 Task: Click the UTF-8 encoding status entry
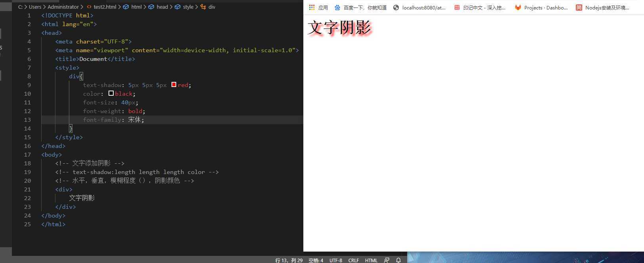point(336,260)
